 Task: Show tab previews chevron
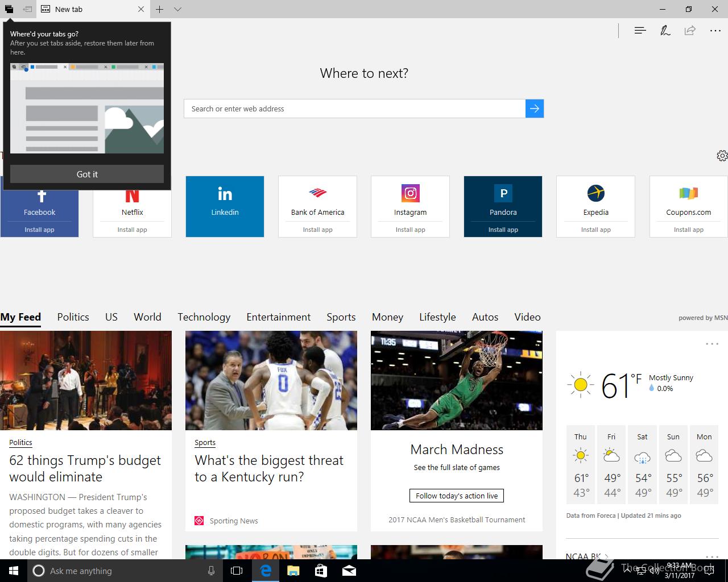point(177,9)
